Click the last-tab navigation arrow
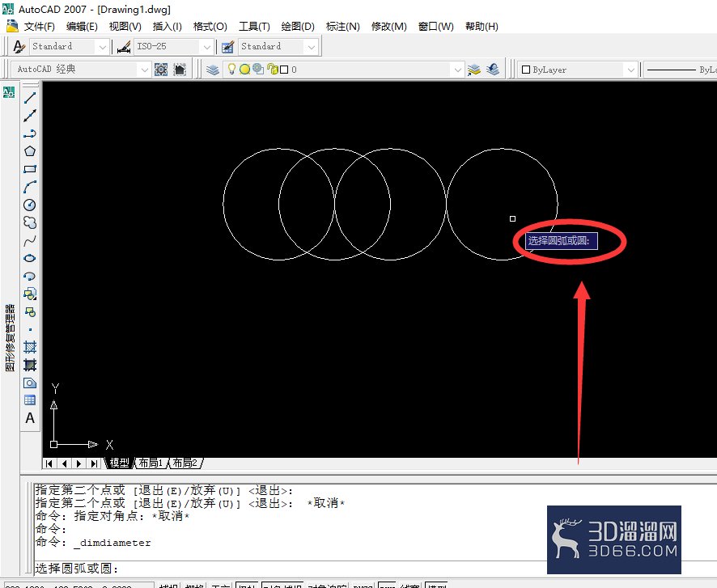 click(x=94, y=463)
